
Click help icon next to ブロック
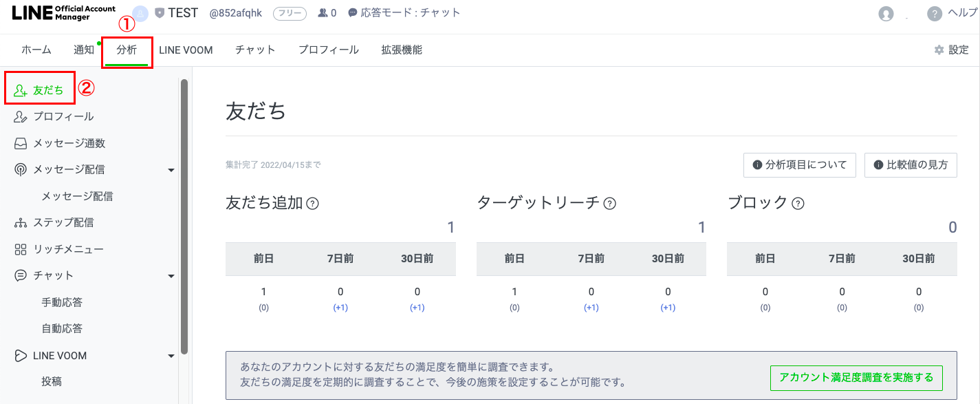[798, 204]
